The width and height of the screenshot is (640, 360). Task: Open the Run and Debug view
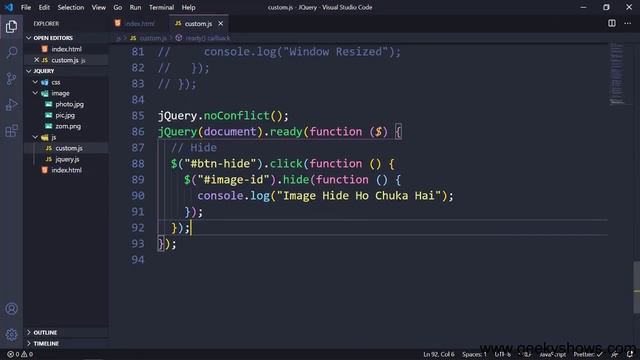(11, 104)
